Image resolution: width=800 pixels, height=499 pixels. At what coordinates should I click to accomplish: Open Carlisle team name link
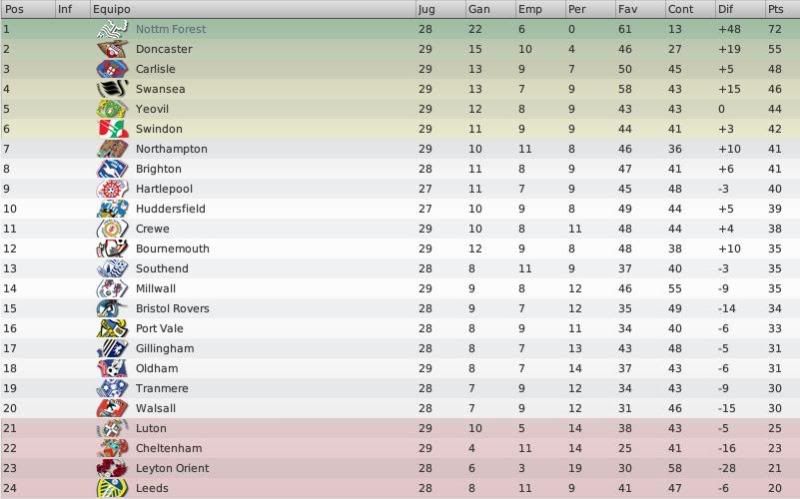[x=156, y=69]
